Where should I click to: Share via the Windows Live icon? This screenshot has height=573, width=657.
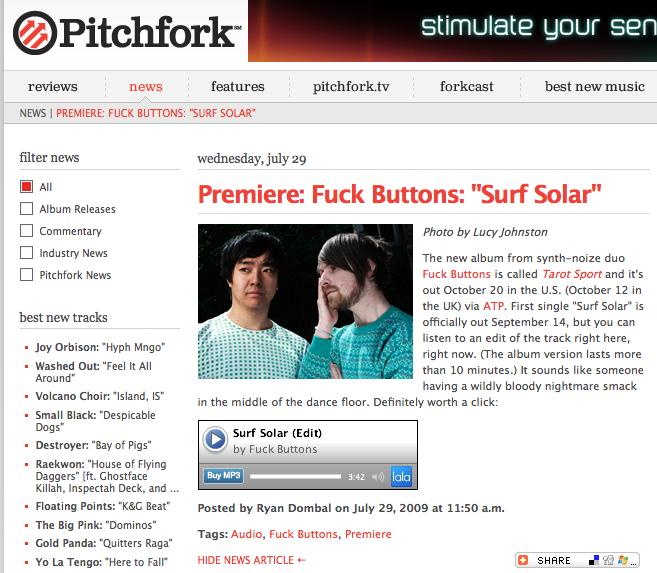(623, 560)
